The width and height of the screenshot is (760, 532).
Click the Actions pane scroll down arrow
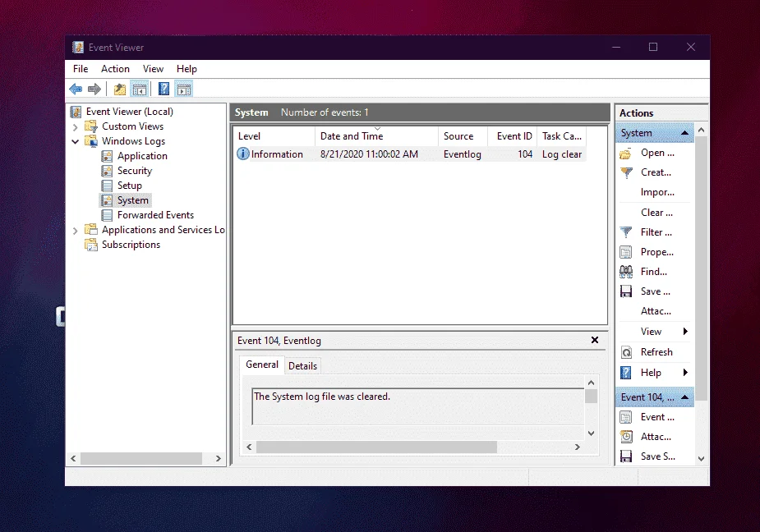[x=701, y=458]
